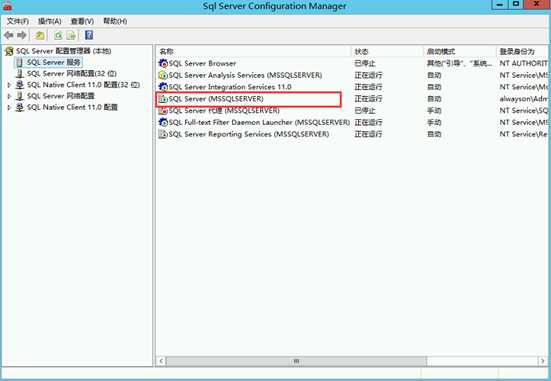
Task: Click the 手动 start mode of SQL Server 代理
Action: (x=434, y=111)
